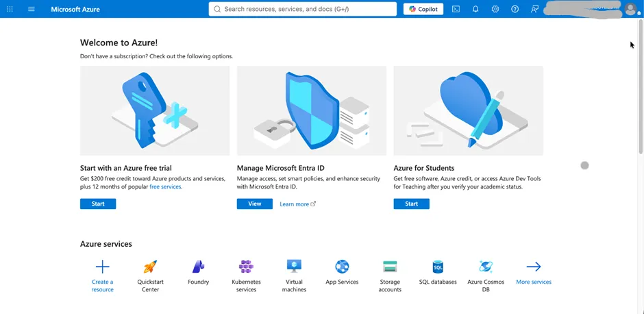Click the page vertical scrollbar thumb
644x314 pixels.
641,86
